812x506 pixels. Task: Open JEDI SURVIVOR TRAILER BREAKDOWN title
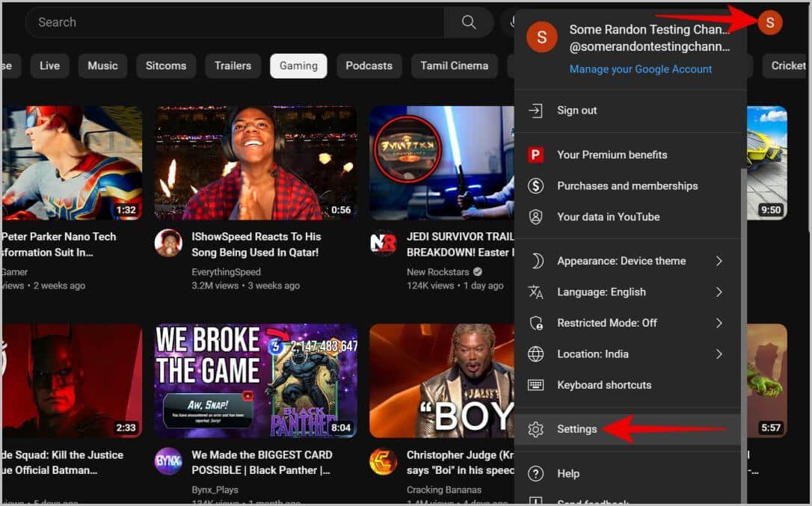click(461, 244)
